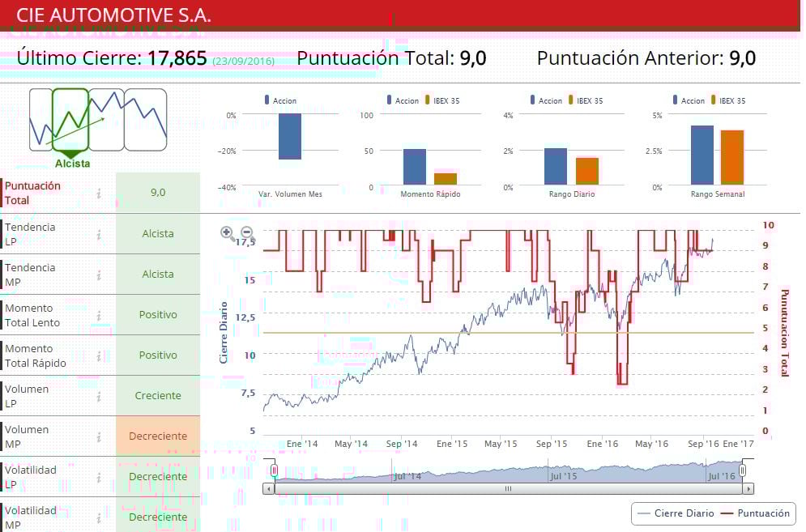Click the Positivo value for Momento Total Lento
This screenshot has width=806, height=532.
[x=158, y=314]
